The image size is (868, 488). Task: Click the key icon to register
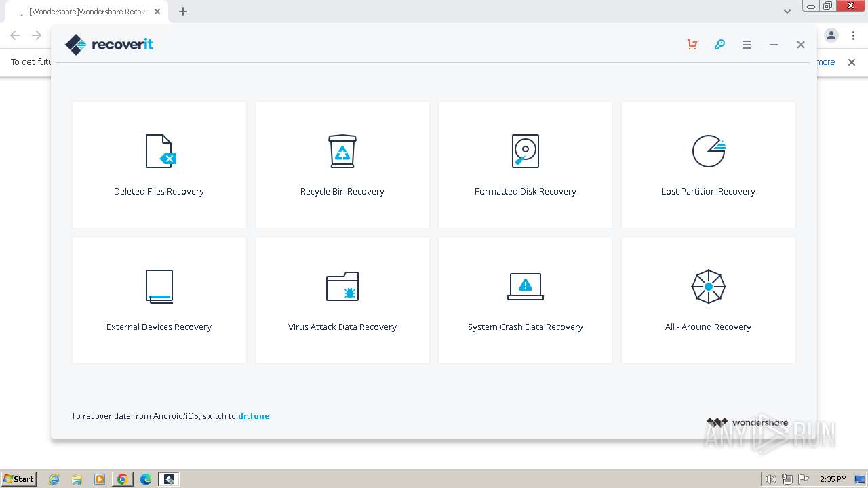click(719, 45)
